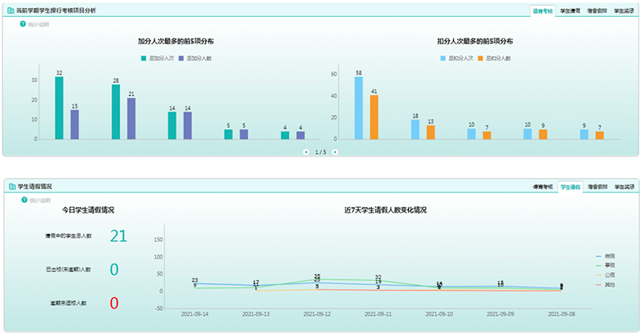Switch to 德育考核 tab in the bottom panel
Image resolution: width=644 pixels, height=335 pixels.
[543, 186]
